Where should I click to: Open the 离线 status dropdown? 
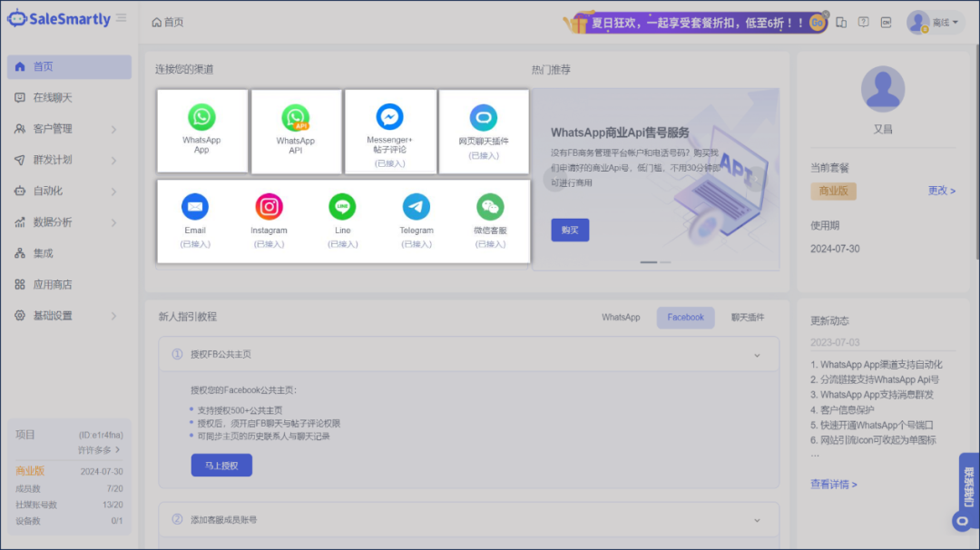tap(939, 21)
